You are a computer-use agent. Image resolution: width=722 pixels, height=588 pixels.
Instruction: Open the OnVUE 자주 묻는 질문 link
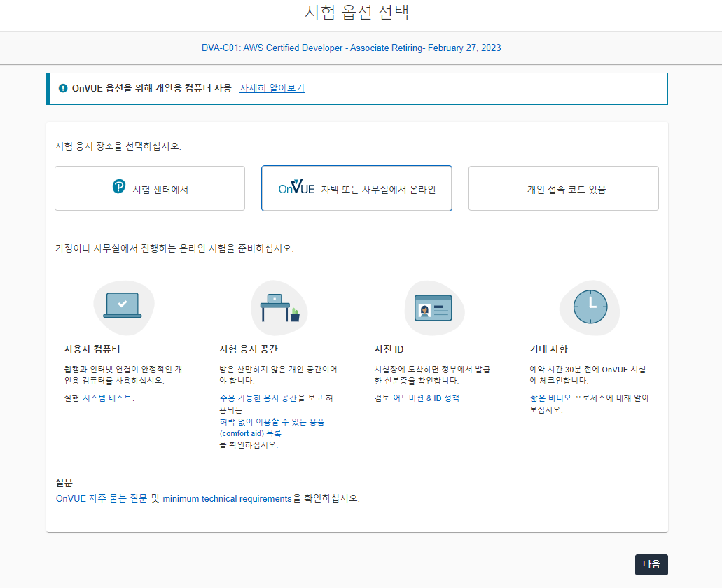pos(102,498)
